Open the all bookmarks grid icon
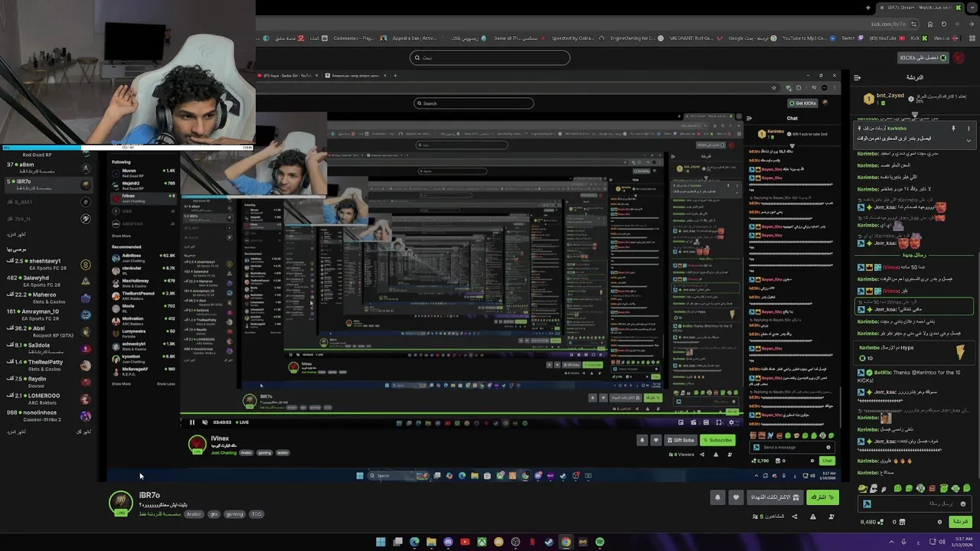Screen dimensions: 980x551 pyautogui.click(x=972, y=38)
